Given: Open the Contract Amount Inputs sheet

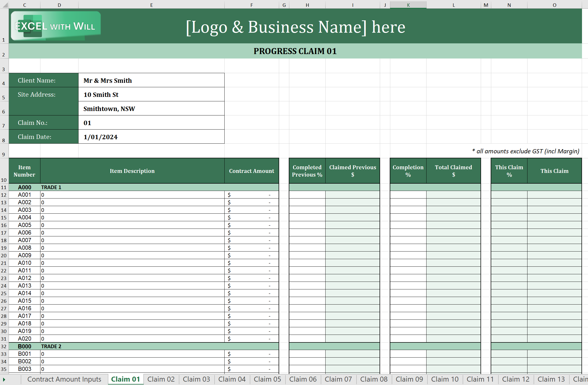Looking at the screenshot, I should (64, 379).
